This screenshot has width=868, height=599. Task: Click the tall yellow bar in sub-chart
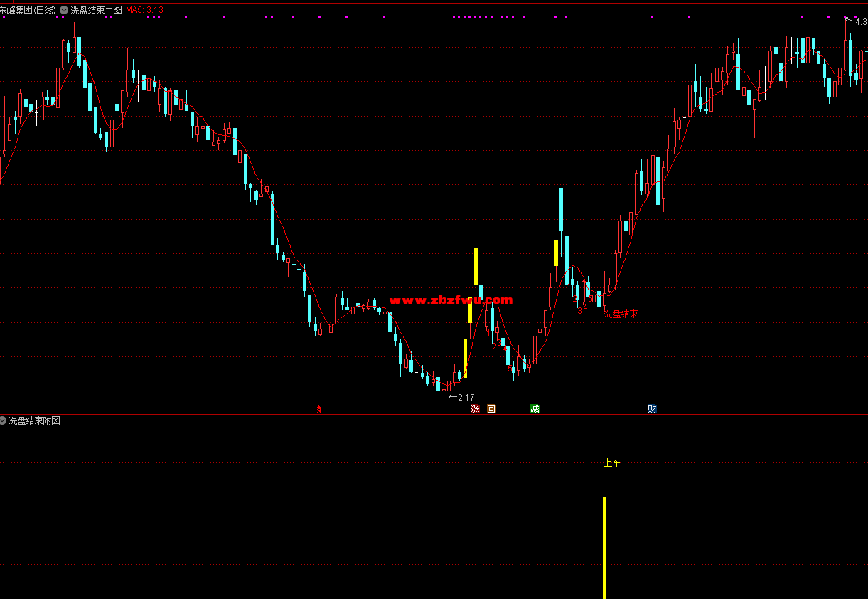605,546
